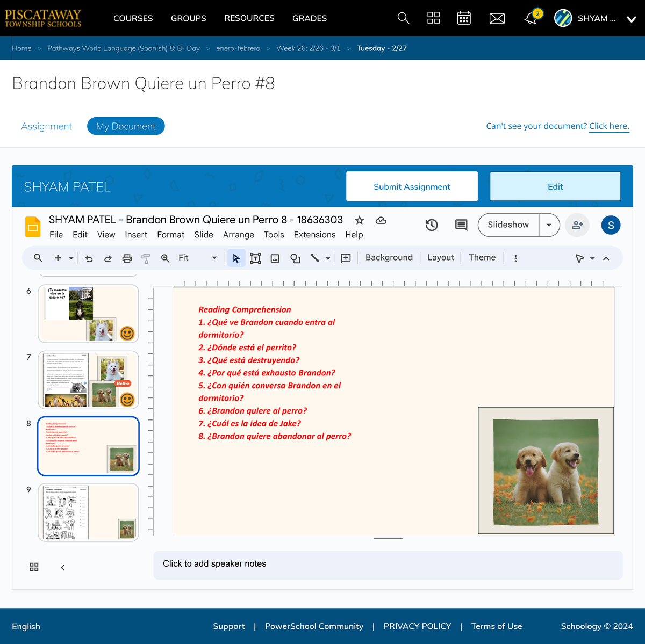This screenshot has height=644, width=645.
Task: Open the Fit zoom dropdown
Action: pyautogui.click(x=214, y=258)
